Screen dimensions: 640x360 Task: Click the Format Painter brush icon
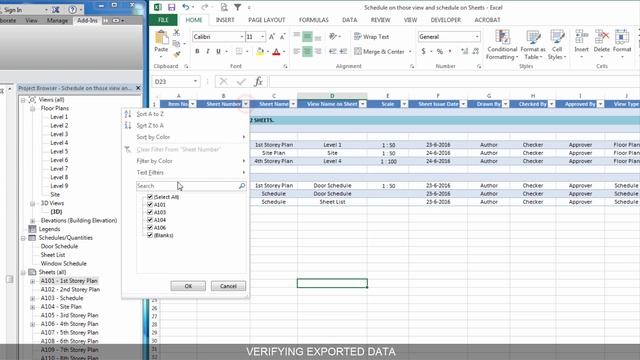click(x=176, y=54)
